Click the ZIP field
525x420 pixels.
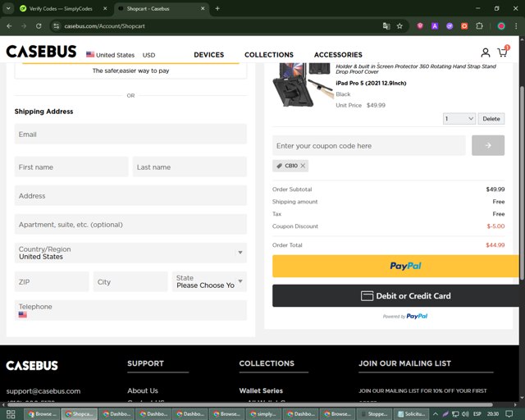click(x=52, y=281)
